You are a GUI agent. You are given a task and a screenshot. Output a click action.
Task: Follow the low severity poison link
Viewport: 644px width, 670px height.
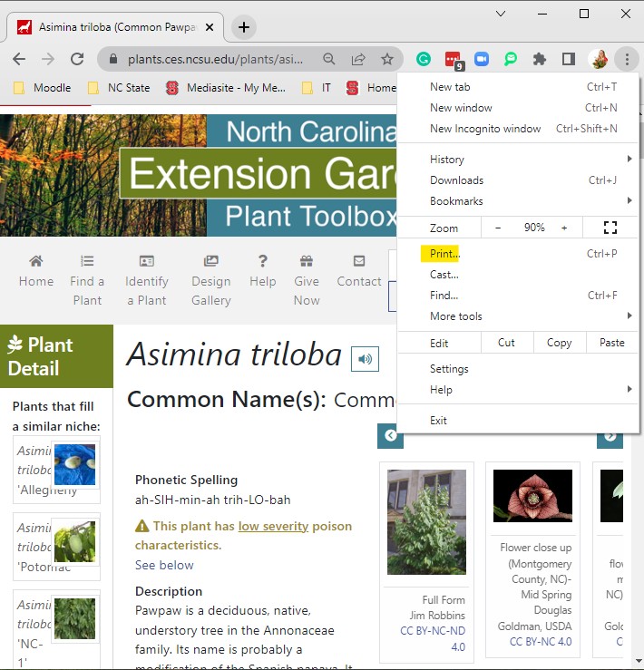pos(273,526)
